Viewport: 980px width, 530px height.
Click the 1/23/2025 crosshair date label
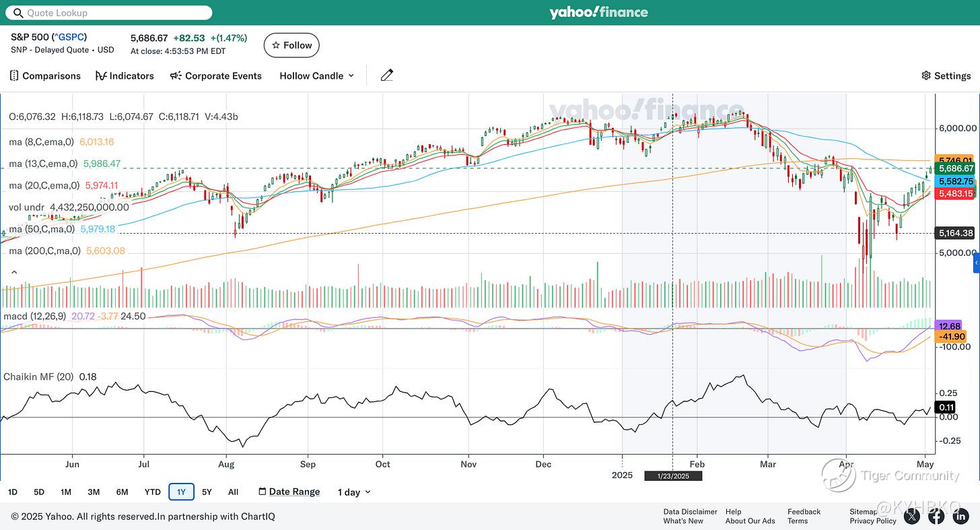(673, 475)
